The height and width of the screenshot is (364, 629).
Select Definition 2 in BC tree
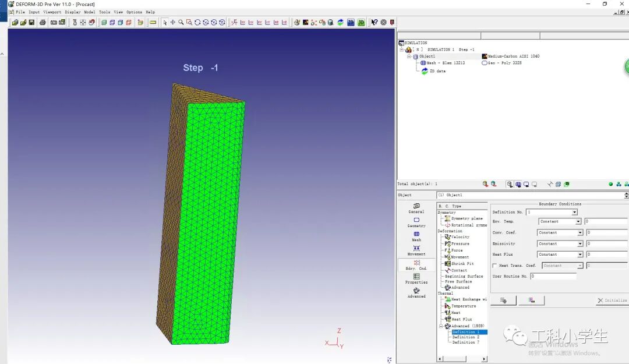click(466, 338)
